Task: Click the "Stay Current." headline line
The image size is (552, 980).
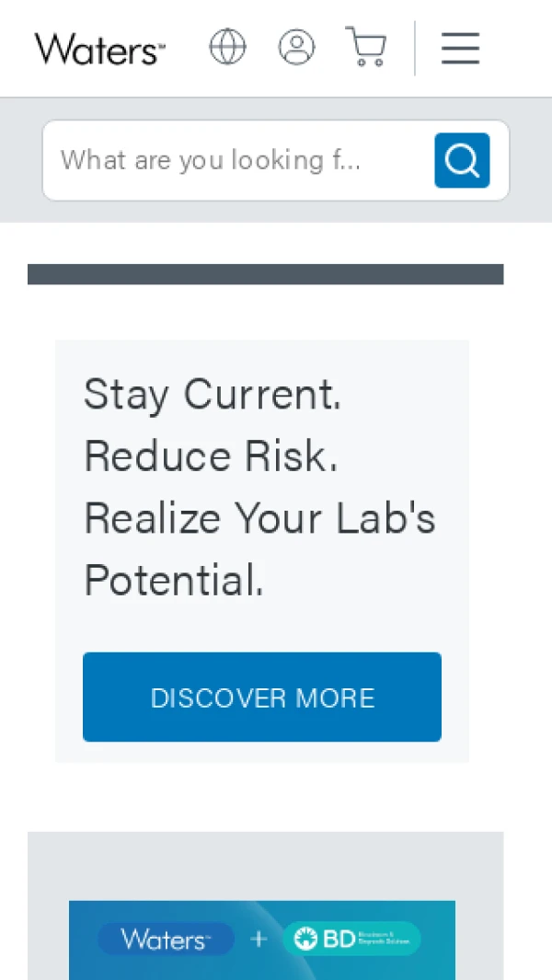Action: [x=213, y=395]
